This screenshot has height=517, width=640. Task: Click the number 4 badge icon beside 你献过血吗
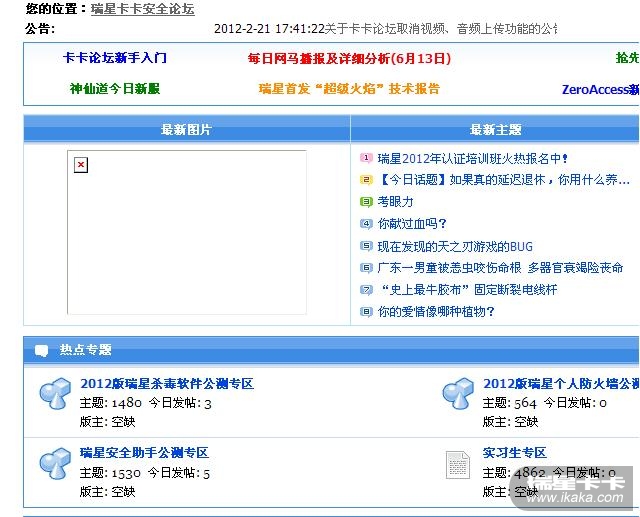click(x=366, y=224)
